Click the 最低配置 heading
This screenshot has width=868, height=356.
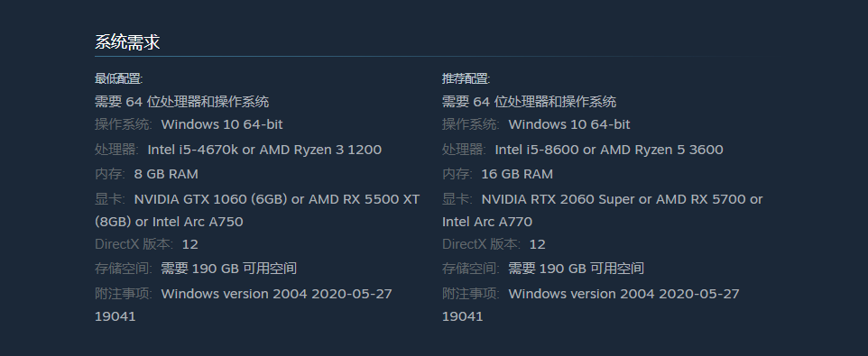pyautogui.click(x=118, y=78)
